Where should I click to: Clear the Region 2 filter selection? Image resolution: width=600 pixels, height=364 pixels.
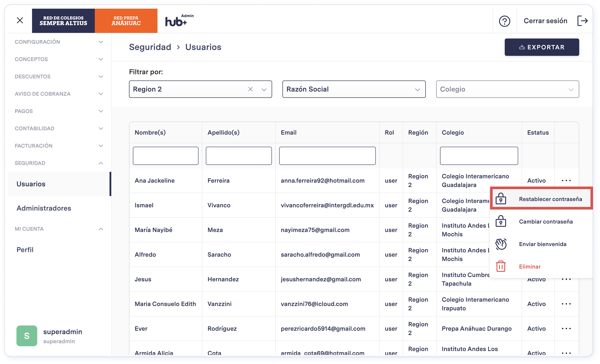point(250,89)
